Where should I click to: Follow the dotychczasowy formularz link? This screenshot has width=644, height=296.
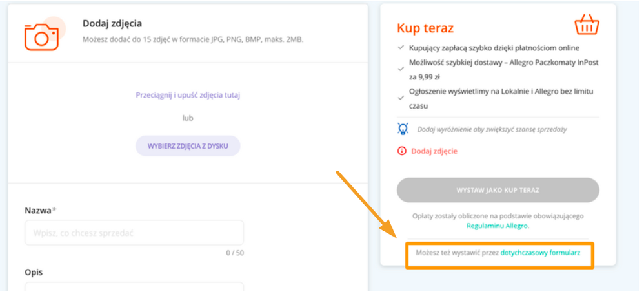(541, 254)
